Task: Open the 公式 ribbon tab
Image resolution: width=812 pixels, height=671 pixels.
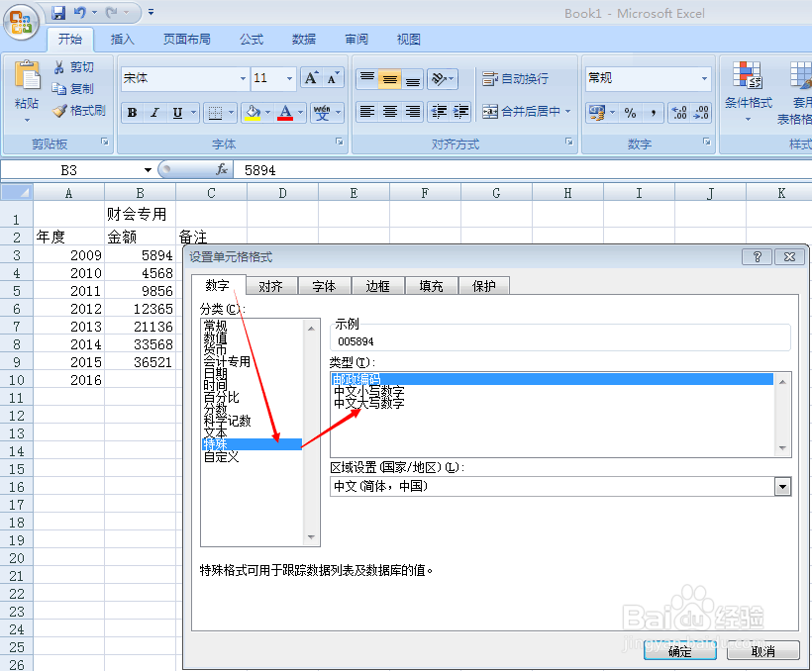Action: [x=252, y=40]
